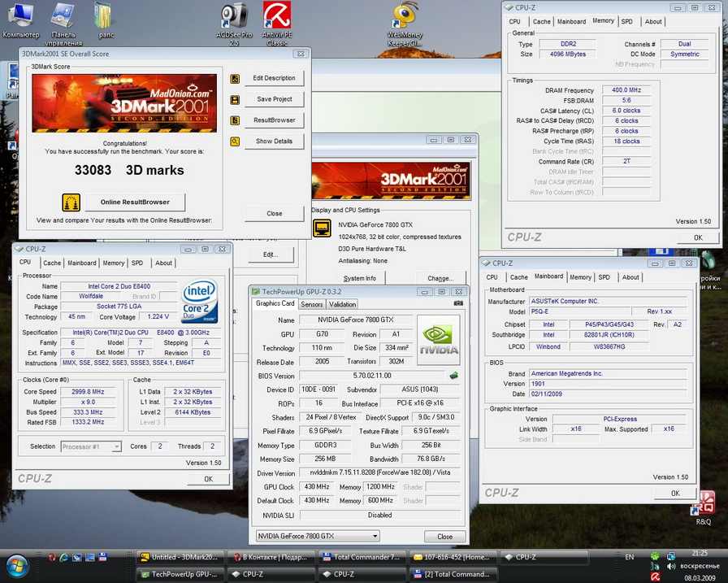Select the Graphics Card tab in GPU-Z

tap(275, 303)
